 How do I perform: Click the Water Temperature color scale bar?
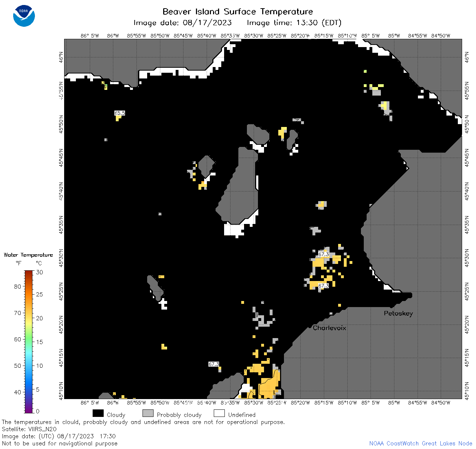click(29, 341)
